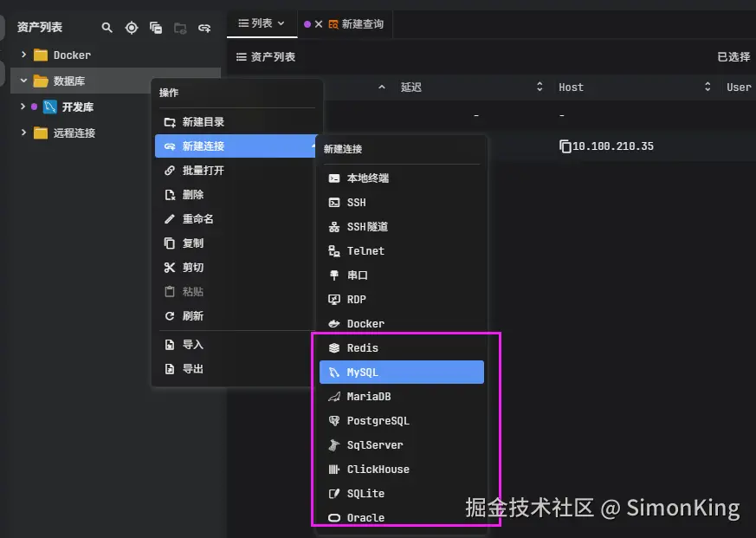The height and width of the screenshot is (538, 756).
Task: Copy host 10.100.210.35 via copy icon
Action: pyautogui.click(x=565, y=146)
